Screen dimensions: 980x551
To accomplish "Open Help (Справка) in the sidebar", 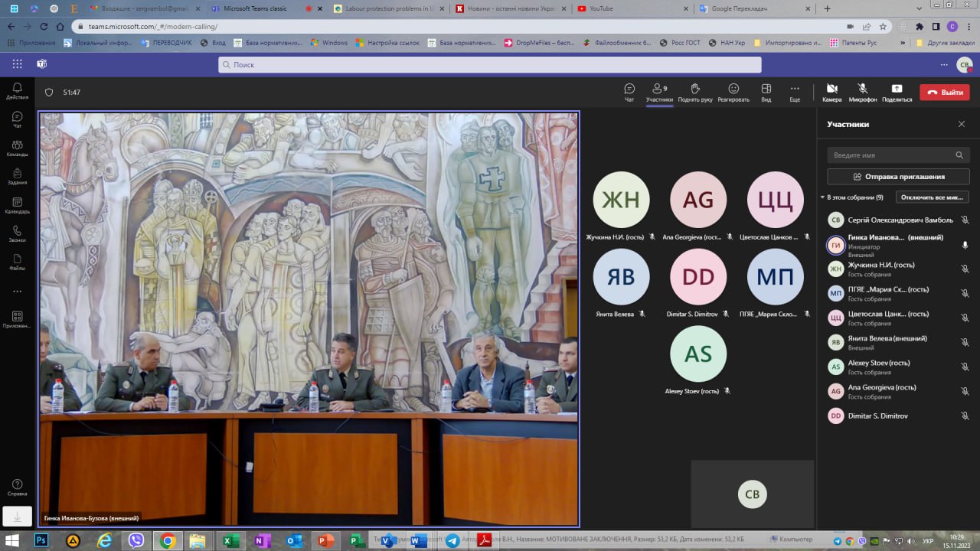I will [17, 487].
